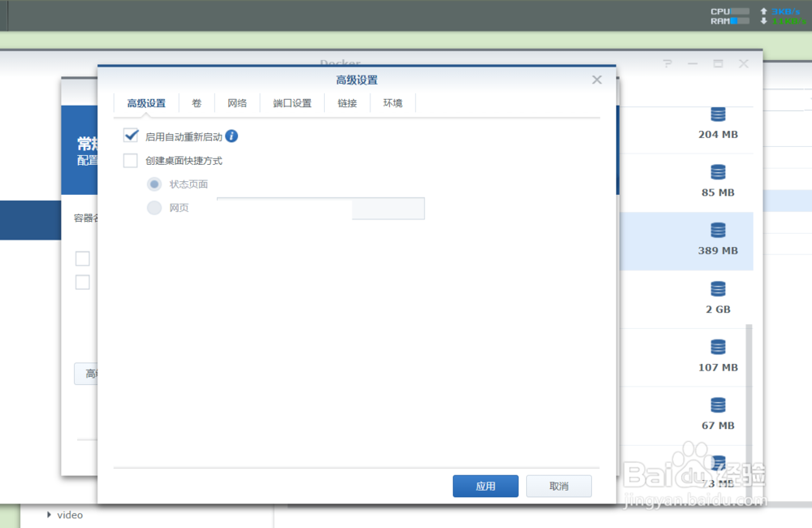Expand the video folder tree item

[50, 514]
